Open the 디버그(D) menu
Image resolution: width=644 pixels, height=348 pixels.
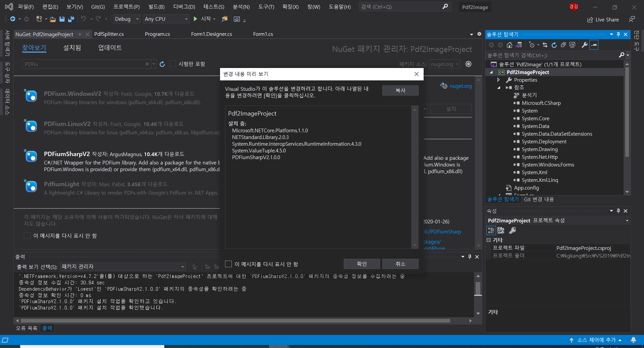(184, 7)
